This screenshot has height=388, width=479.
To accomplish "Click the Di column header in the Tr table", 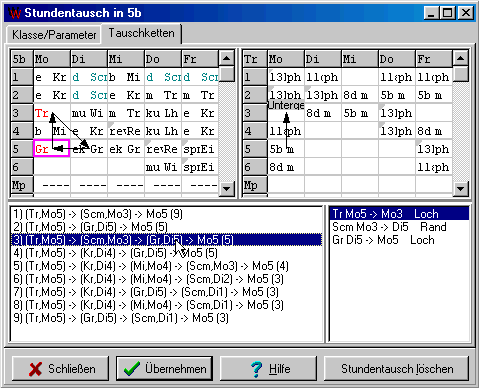I will [323, 59].
